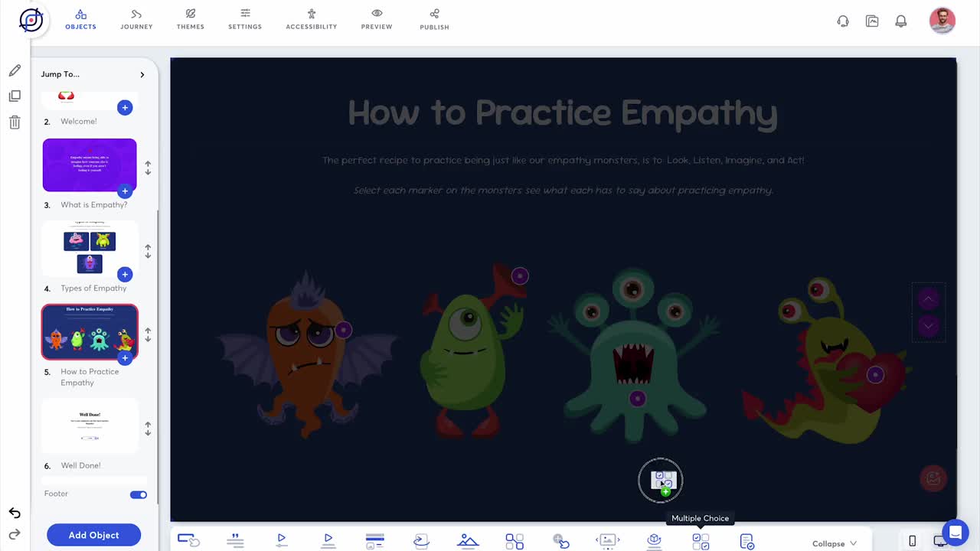
Task: Click the trash delete icon
Action: 15,122
